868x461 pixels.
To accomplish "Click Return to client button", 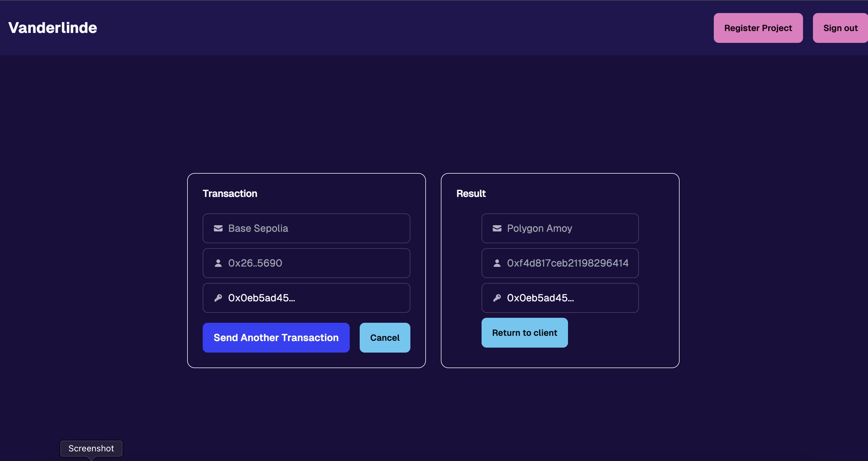I will (524, 332).
